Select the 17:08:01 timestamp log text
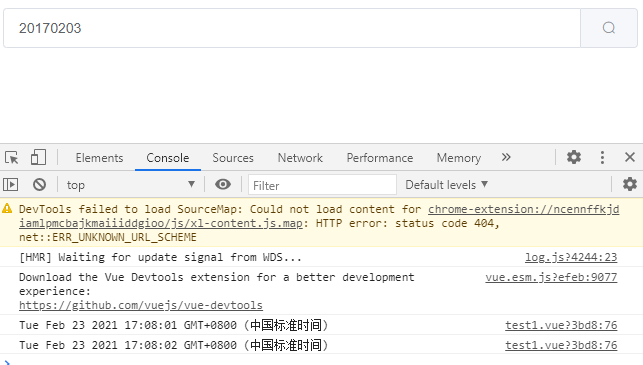Viewport: 643px width, 365px height. [173, 325]
